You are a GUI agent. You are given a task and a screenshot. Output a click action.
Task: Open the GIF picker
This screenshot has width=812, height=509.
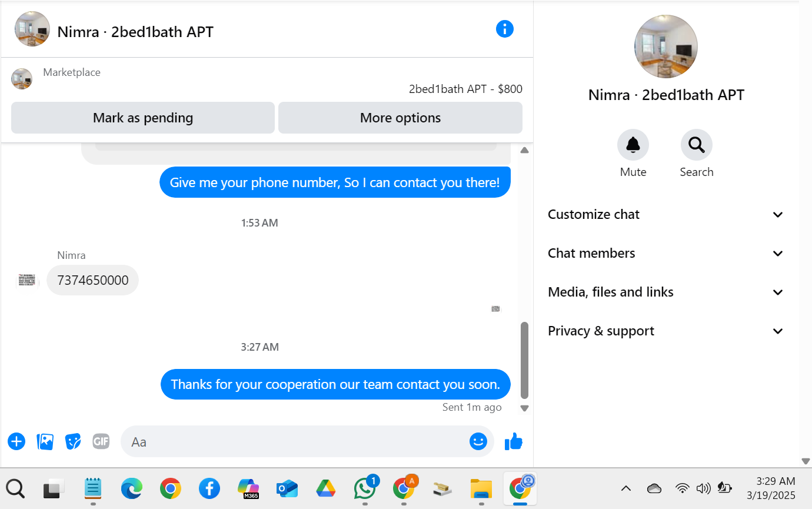(101, 441)
